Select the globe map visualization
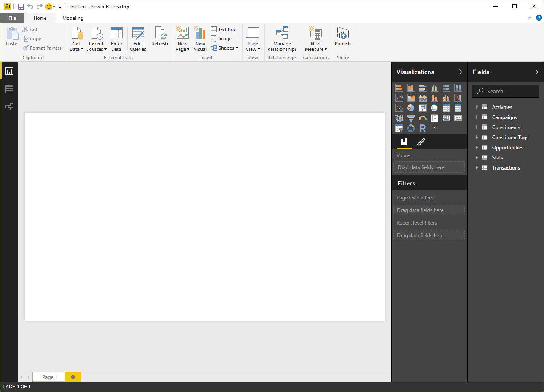Image resolution: width=544 pixels, height=392 pixels. click(435, 108)
